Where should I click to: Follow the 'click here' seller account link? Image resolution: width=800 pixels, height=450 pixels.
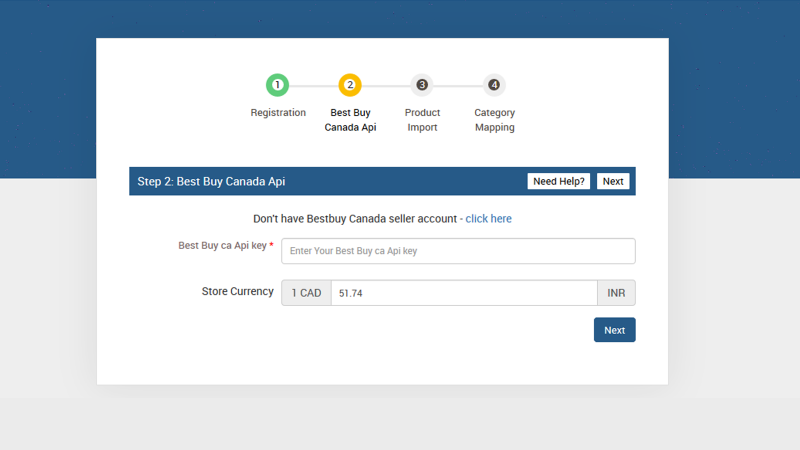(x=488, y=218)
